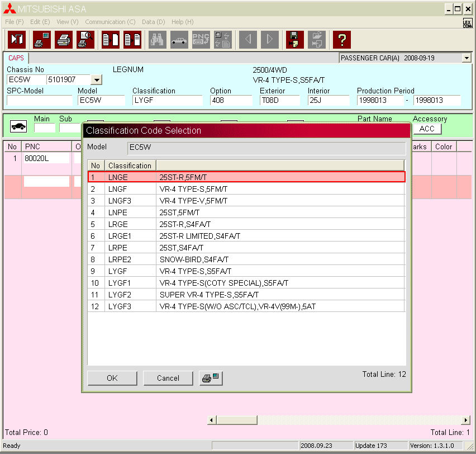
Task: Click the car icon beside Main and Sub fields
Action: 17,126
